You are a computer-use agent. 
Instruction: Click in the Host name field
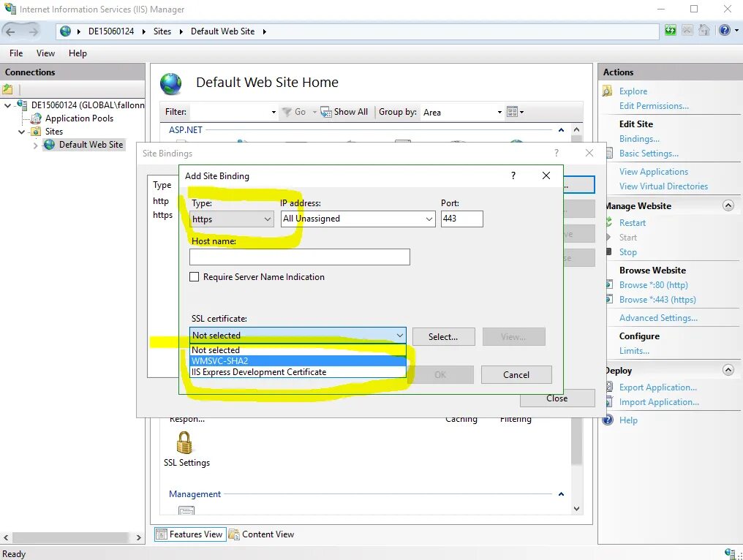click(x=300, y=257)
